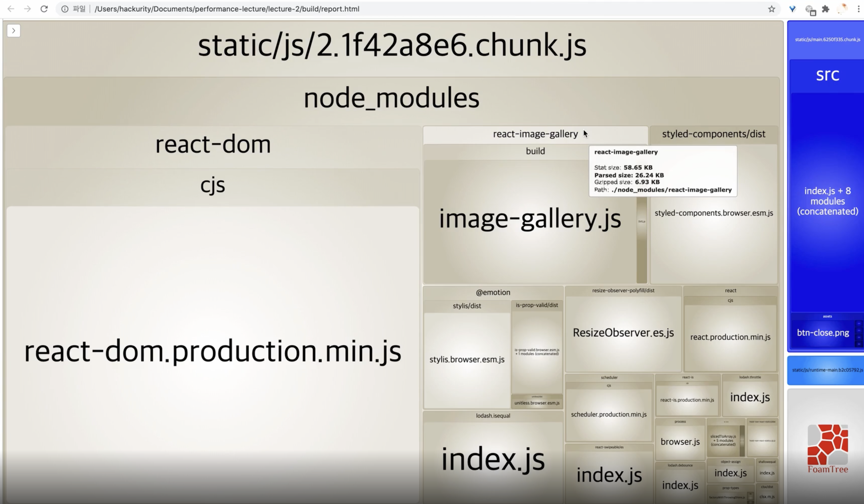Open the blue V extension icon
Image resolution: width=864 pixels, height=504 pixels.
pos(792,9)
